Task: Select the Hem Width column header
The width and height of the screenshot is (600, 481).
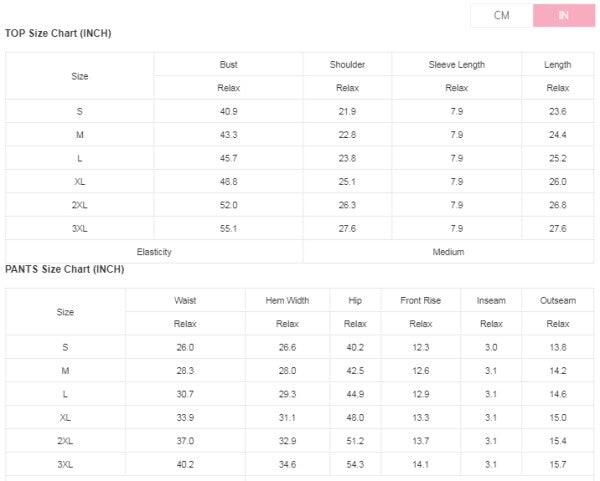Action: 287,300
